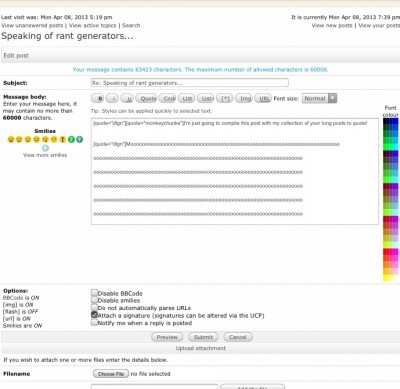Open the Font size dropdown

pos(319,98)
